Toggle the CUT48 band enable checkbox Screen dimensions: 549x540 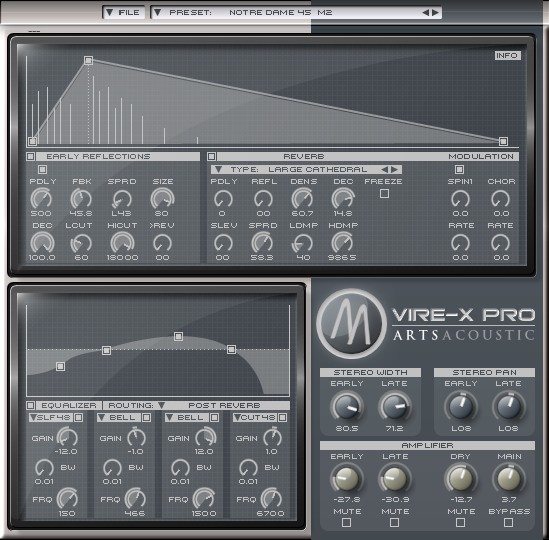[x=282, y=417]
